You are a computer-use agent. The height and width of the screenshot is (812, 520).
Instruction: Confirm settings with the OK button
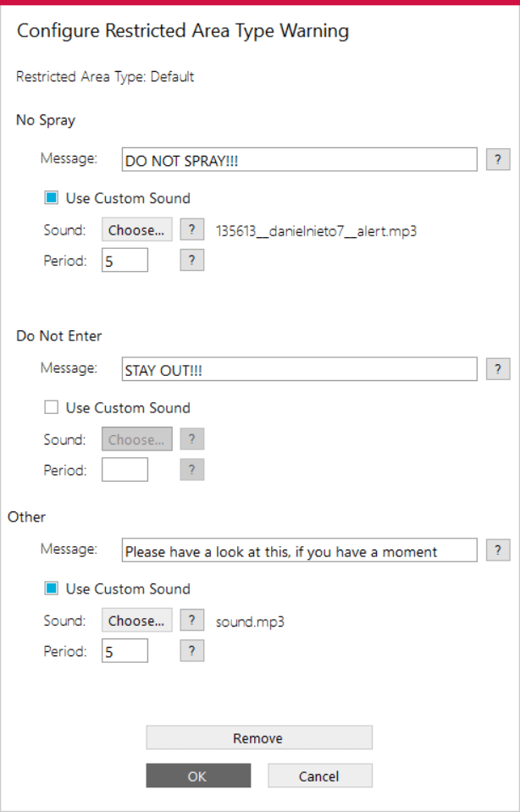(198, 776)
